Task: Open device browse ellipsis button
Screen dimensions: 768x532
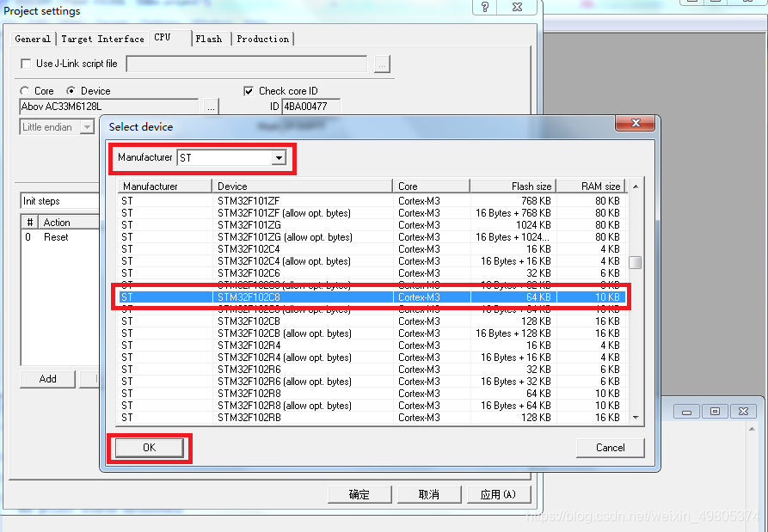Action: coord(211,107)
